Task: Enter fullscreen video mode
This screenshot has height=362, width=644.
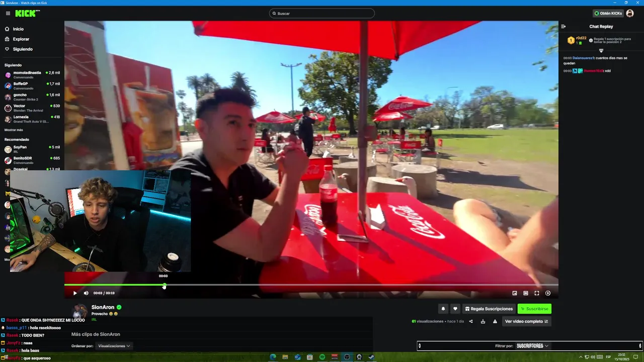Action: 537,293
